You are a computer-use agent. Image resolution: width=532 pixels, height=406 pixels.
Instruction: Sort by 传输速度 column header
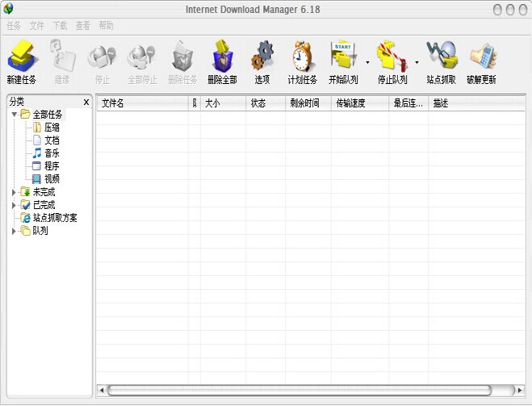pos(359,103)
